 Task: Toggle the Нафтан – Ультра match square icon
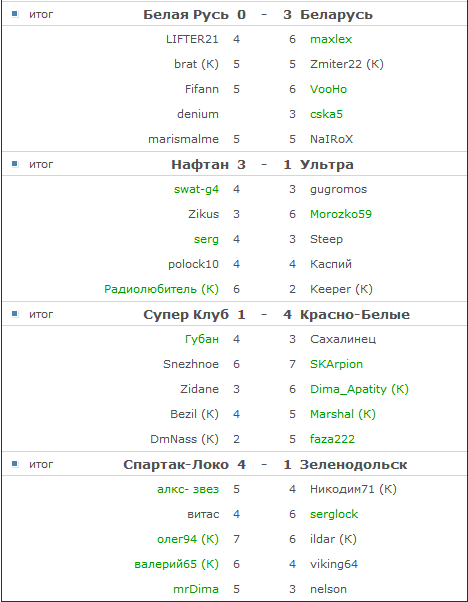point(15,164)
